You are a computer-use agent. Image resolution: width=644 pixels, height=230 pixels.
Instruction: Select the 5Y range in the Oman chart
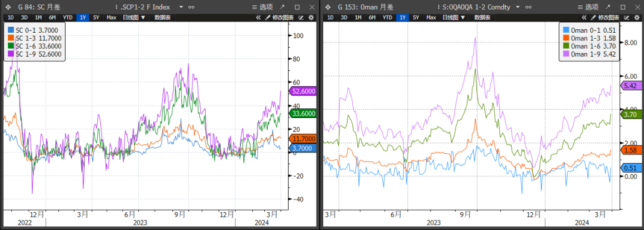point(416,17)
